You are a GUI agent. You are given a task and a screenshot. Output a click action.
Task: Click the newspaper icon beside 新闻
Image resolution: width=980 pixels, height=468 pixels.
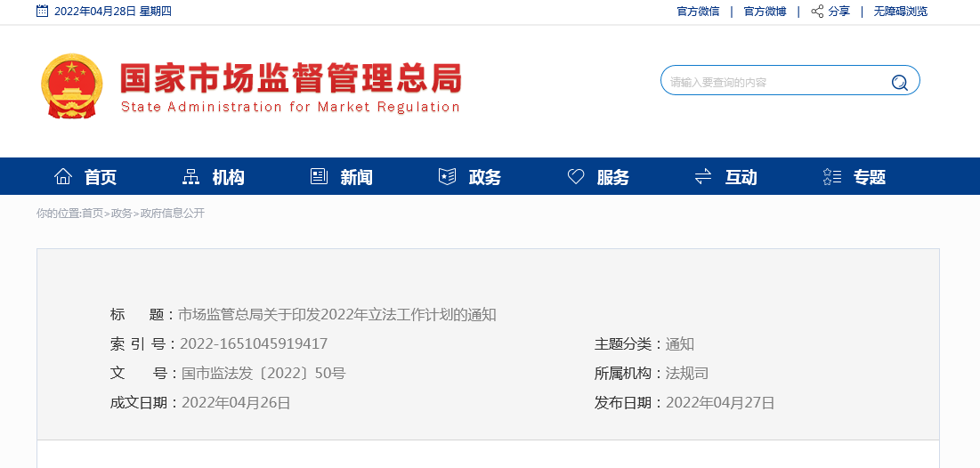319,177
